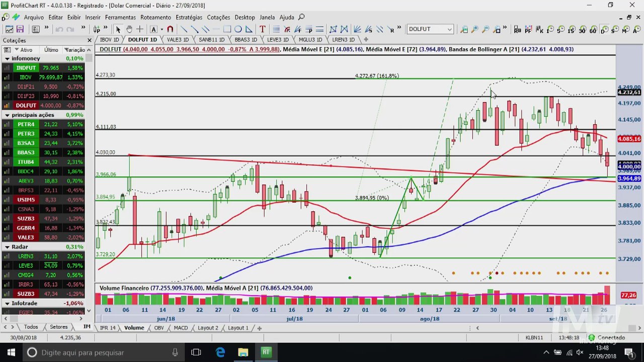644x362 pixels.
Task: Sort quotes by Variação column
Action: [74, 50]
